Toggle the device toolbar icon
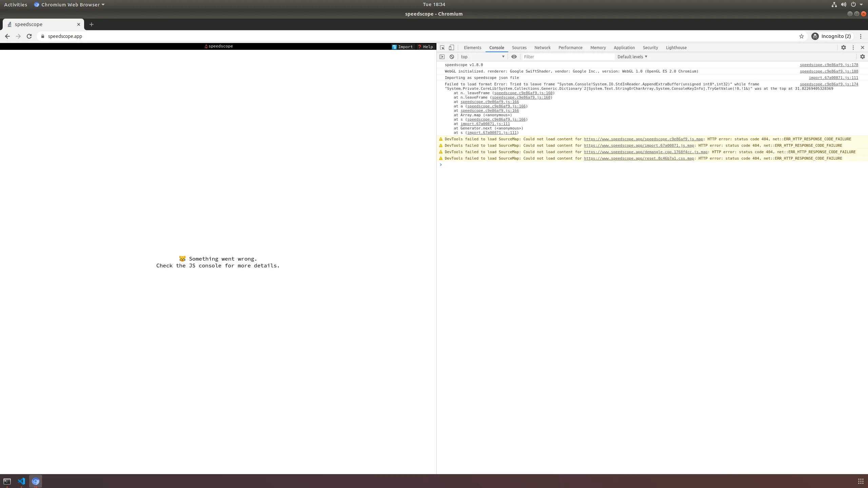 pyautogui.click(x=451, y=47)
